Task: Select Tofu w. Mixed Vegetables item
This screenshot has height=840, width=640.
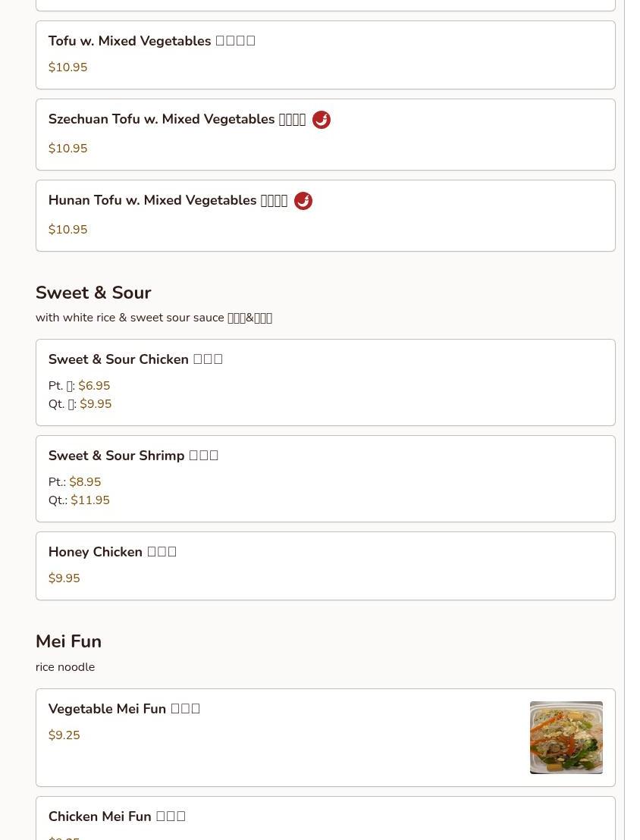Action: [x=325, y=55]
